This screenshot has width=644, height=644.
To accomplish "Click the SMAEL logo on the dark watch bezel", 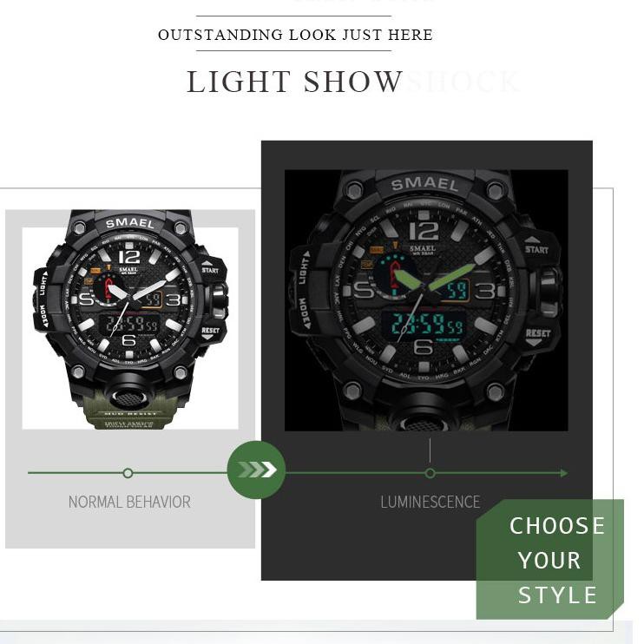I will coord(424,184).
